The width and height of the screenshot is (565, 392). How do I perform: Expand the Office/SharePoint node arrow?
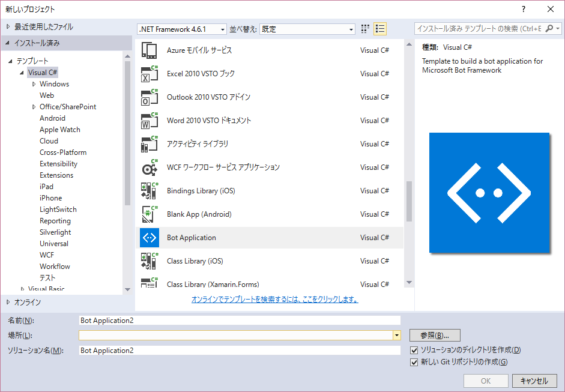click(x=34, y=107)
